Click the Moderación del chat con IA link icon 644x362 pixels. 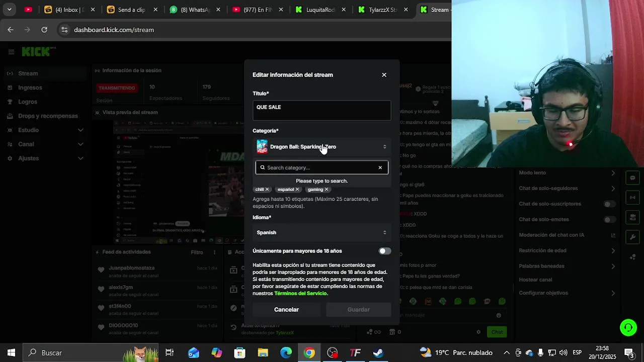[613, 235]
